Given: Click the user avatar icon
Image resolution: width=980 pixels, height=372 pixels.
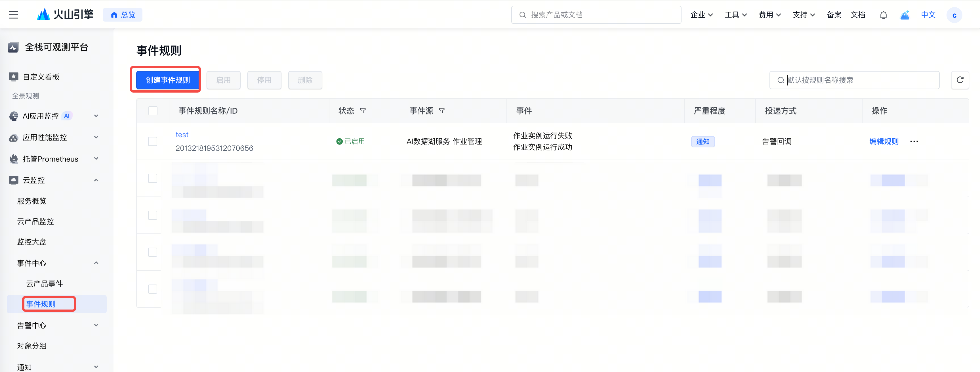Looking at the screenshot, I should pos(954,15).
